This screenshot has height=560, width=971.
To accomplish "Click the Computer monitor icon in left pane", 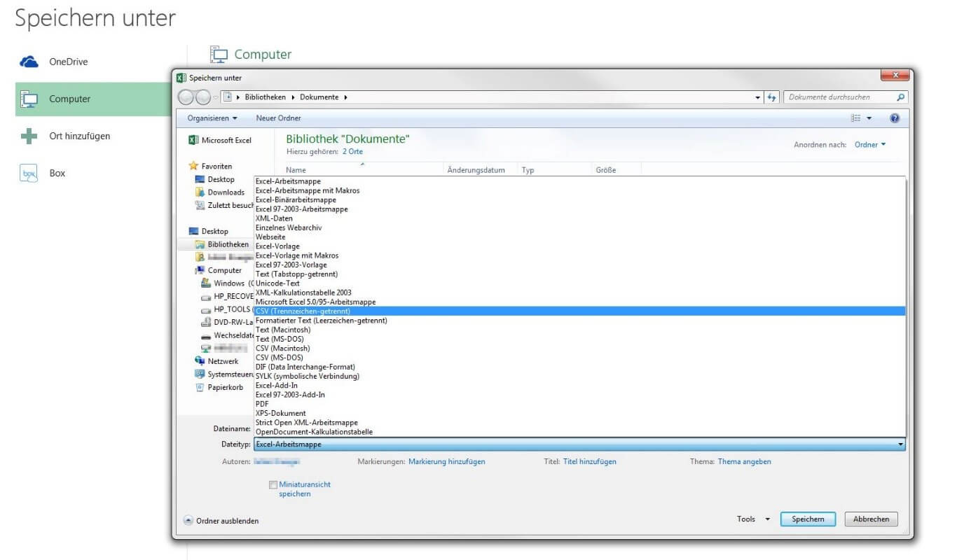I will [x=29, y=99].
